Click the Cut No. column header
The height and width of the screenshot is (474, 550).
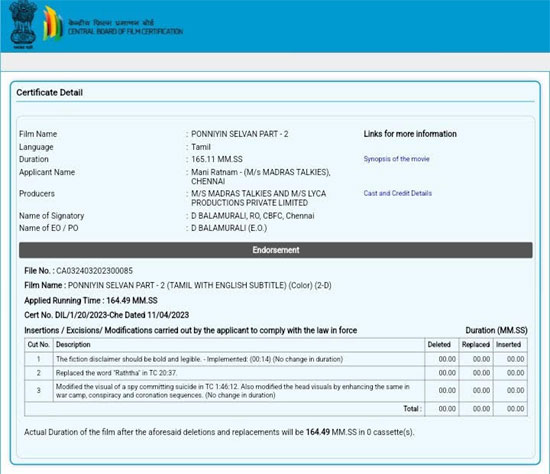click(x=39, y=345)
